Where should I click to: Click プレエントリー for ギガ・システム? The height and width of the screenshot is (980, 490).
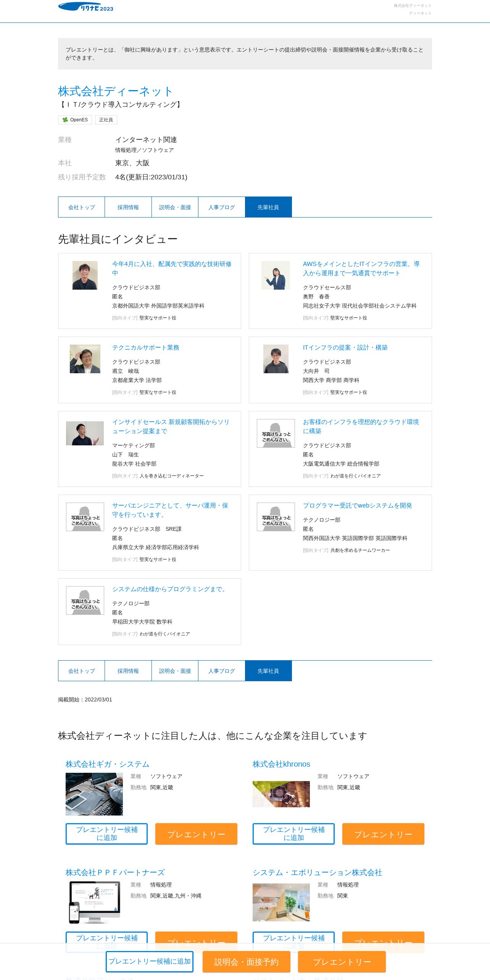click(196, 834)
